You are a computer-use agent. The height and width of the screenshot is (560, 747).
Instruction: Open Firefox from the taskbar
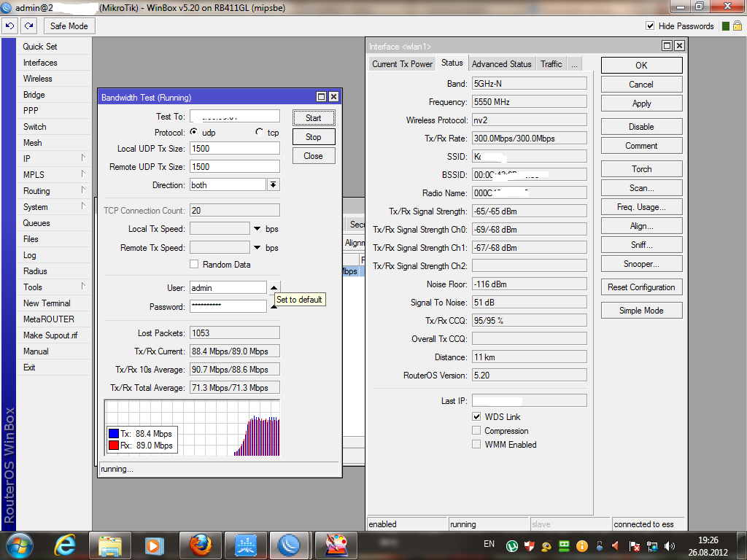coord(200,545)
